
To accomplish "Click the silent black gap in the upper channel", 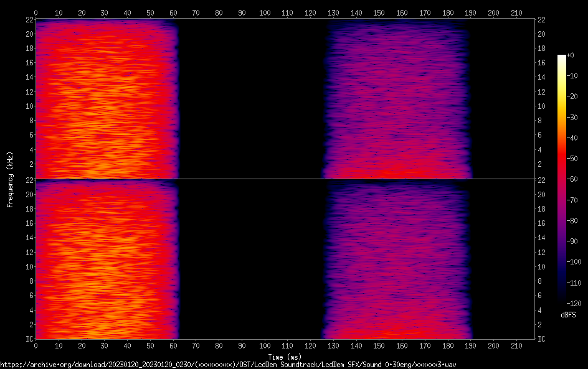I will coord(249,100).
